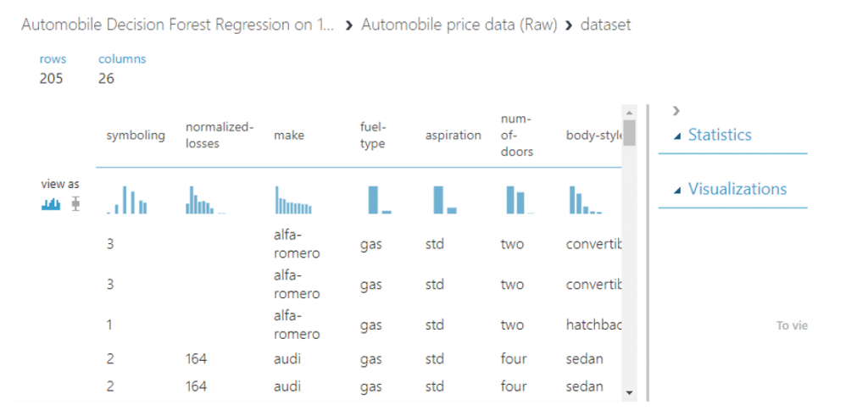This screenshot has height=416, width=868.
Task: Select the make column histogram
Action: pos(293,200)
